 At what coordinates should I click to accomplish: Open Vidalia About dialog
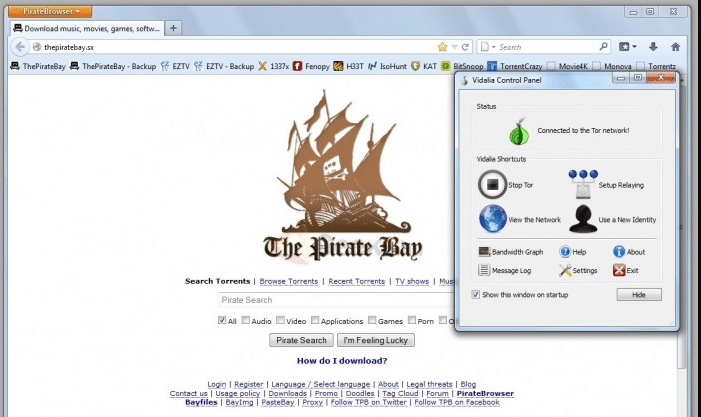click(629, 252)
